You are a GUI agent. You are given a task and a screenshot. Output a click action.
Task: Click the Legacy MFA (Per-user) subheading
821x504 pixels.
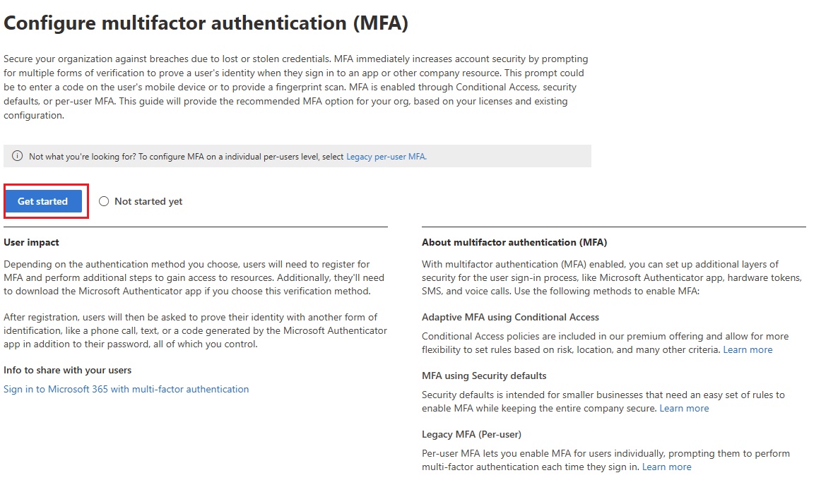point(471,435)
